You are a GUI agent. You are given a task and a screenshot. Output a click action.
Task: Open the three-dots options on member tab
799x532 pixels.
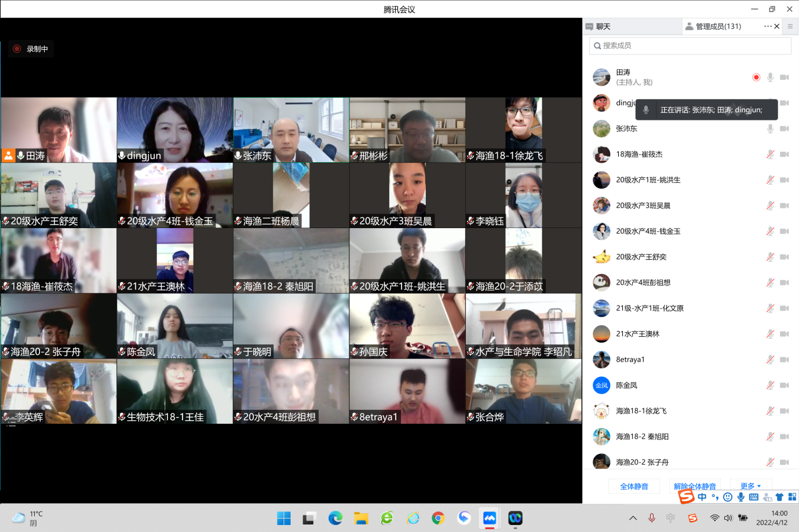(767, 27)
